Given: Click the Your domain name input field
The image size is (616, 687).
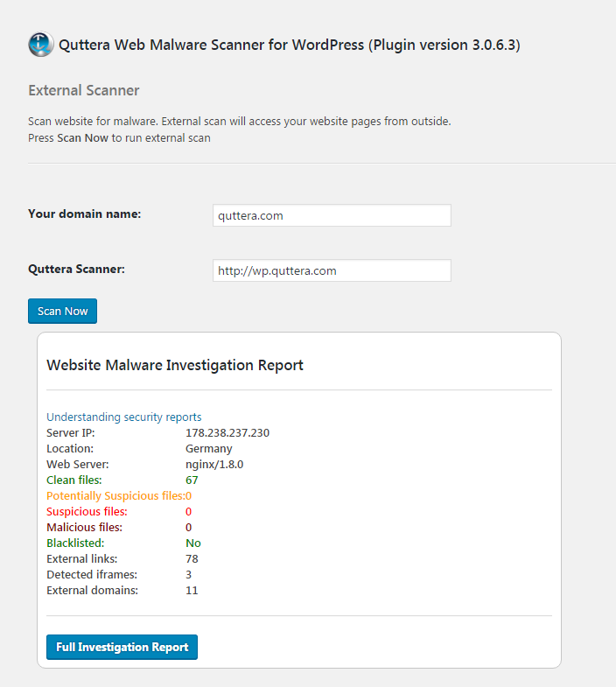Looking at the screenshot, I should [332, 215].
